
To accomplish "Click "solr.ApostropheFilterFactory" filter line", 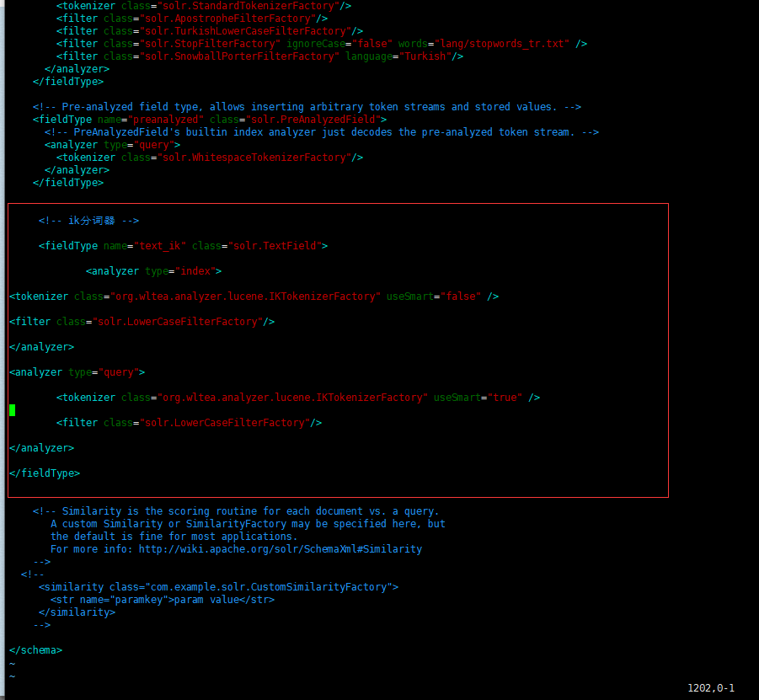I will tap(192, 19).
